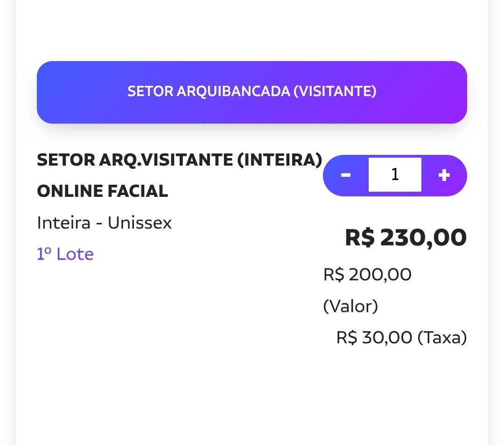
Task: Tap the (Taxa) word in the fee line
Action: pos(441,337)
